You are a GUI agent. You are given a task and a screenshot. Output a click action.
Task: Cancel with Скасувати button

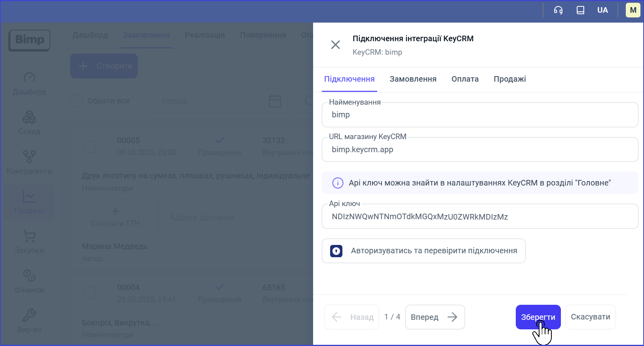point(591,317)
